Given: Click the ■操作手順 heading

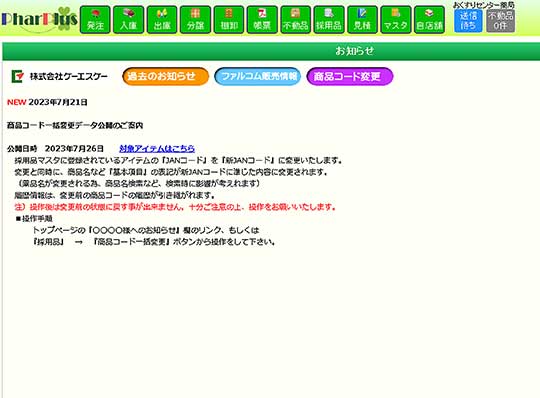Looking at the screenshot, I should pos(34,219).
